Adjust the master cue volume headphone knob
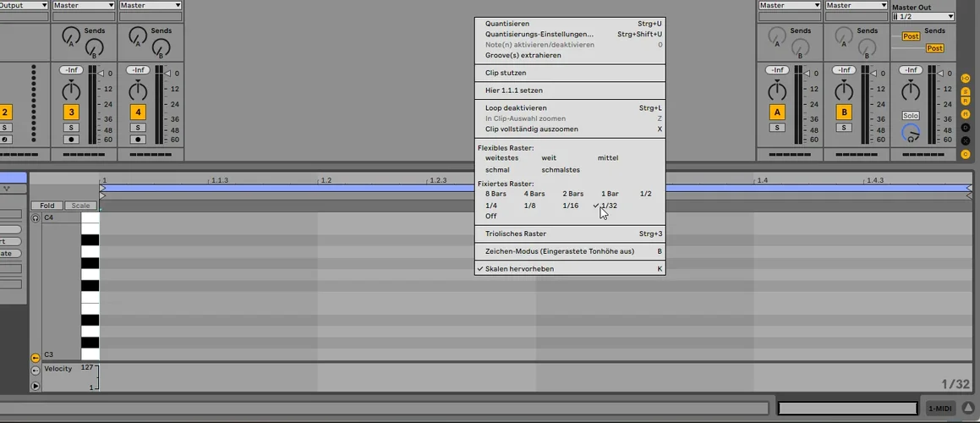 click(x=911, y=133)
